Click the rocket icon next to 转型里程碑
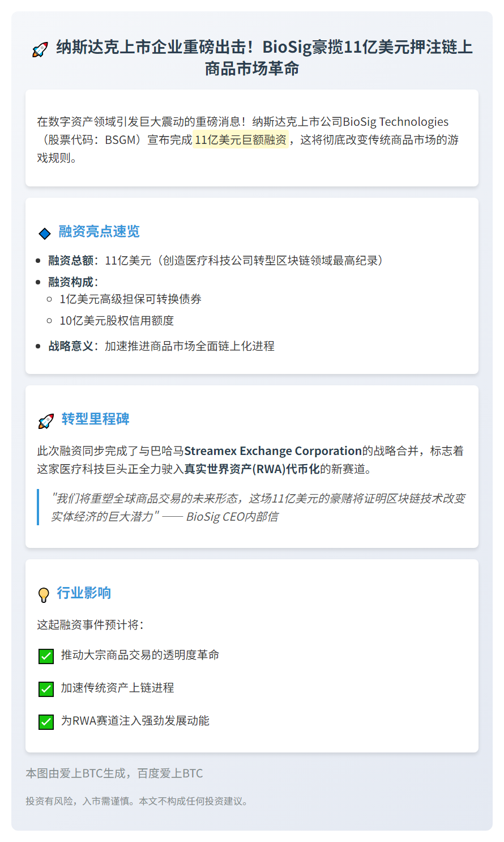 click(x=46, y=420)
